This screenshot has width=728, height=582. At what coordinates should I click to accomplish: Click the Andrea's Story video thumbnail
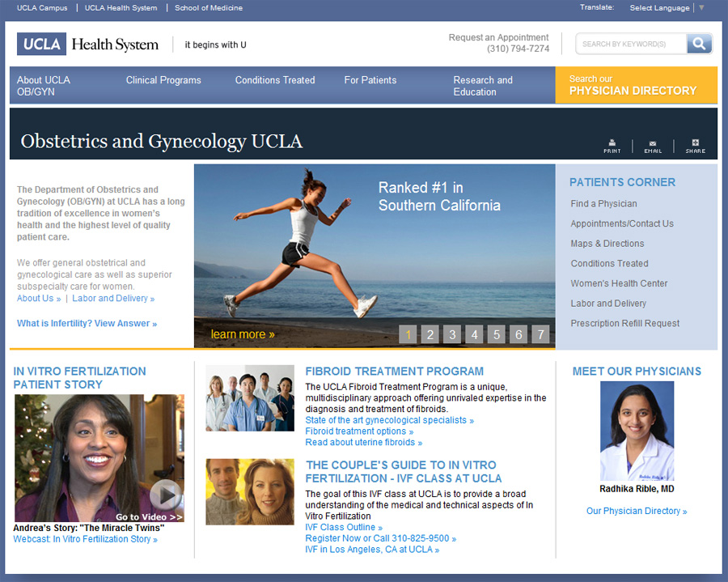99,458
